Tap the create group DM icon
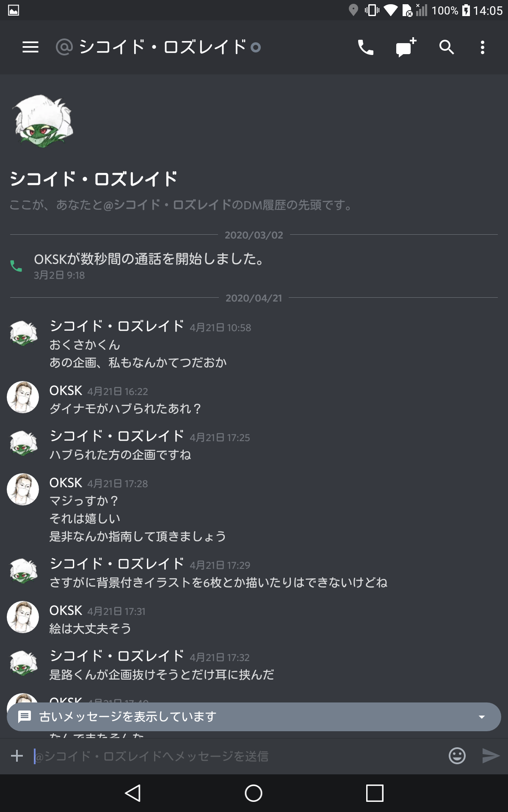Viewport: 508px width, 812px height. tap(406, 47)
